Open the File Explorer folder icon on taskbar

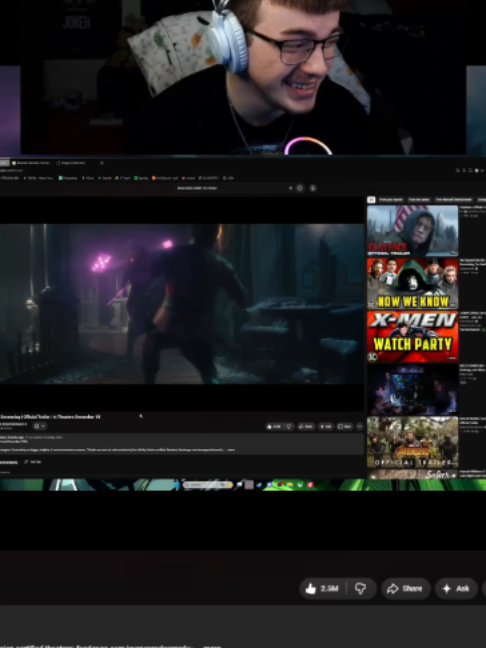tap(290, 485)
